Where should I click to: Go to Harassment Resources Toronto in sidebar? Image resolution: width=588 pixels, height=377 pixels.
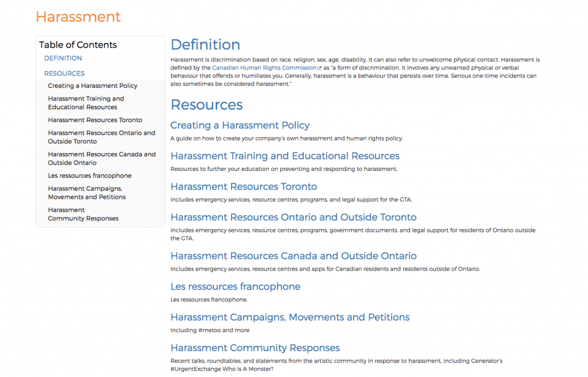pyautogui.click(x=95, y=120)
